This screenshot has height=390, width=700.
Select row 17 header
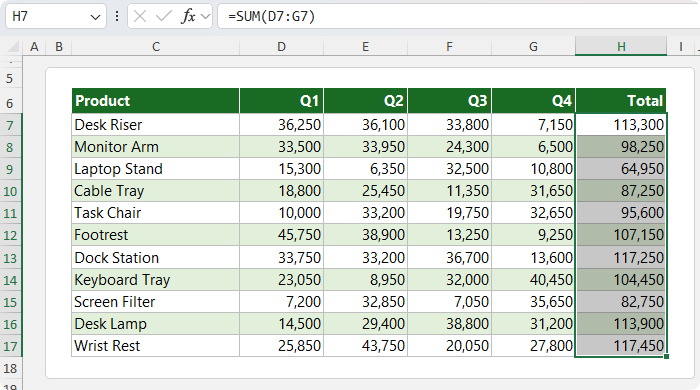(x=10, y=346)
